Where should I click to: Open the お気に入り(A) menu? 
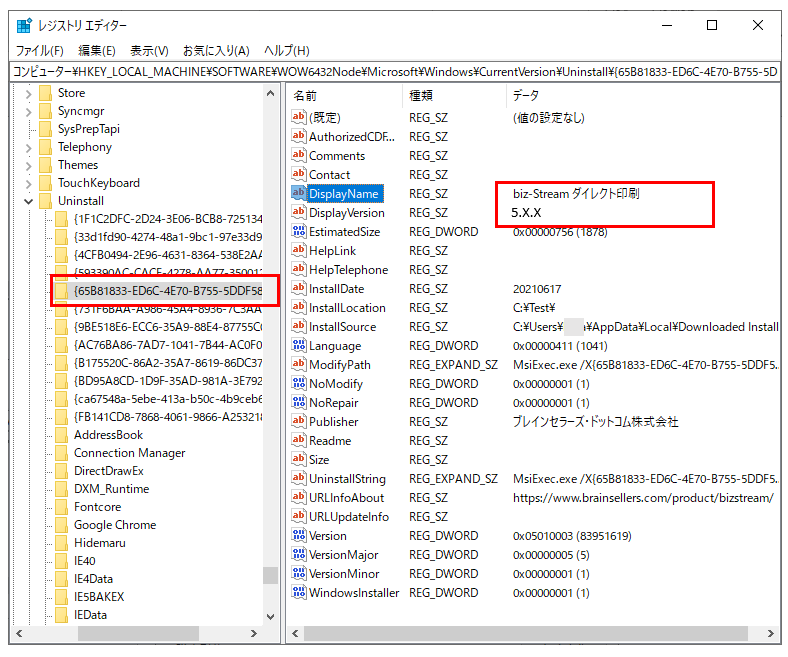pyautogui.click(x=216, y=51)
